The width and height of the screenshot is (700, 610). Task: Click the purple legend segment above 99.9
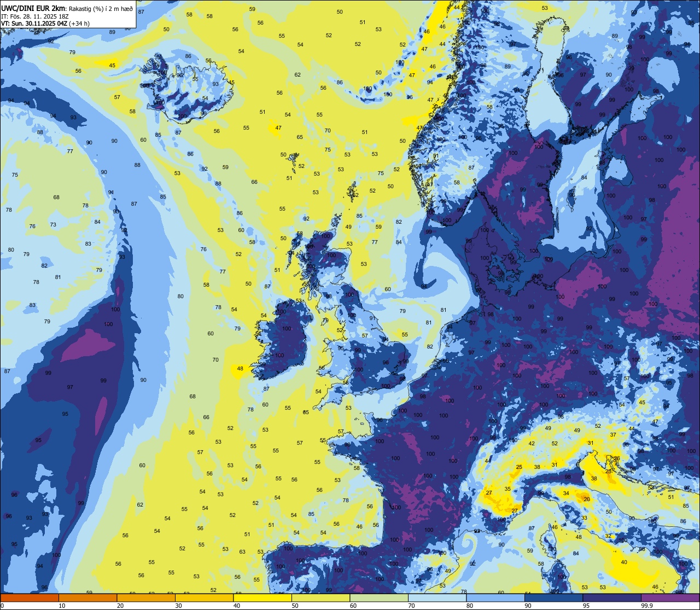pyautogui.click(x=670, y=598)
